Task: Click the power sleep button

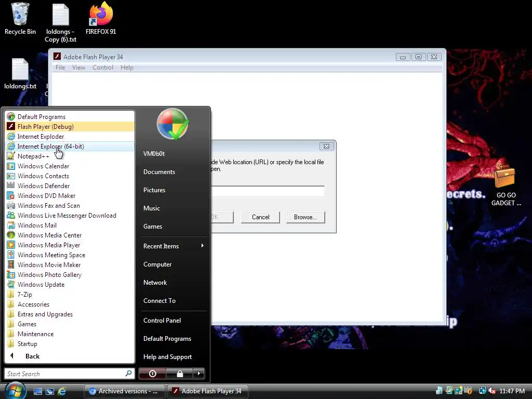Action: click(x=152, y=374)
